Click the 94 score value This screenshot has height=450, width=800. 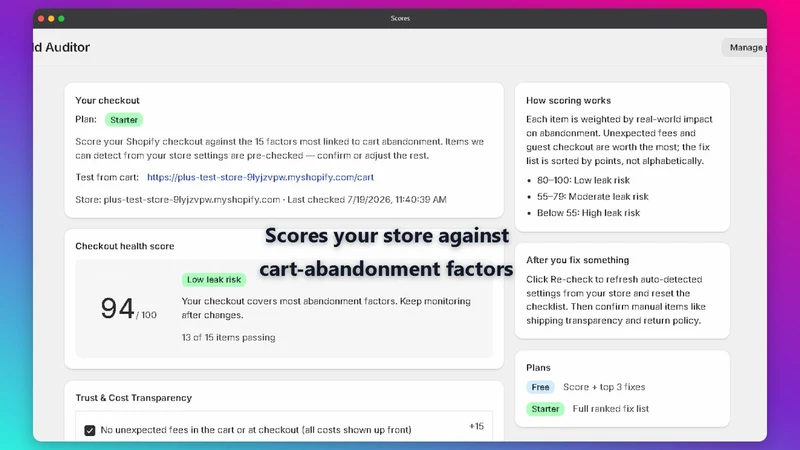tap(117, 308)
